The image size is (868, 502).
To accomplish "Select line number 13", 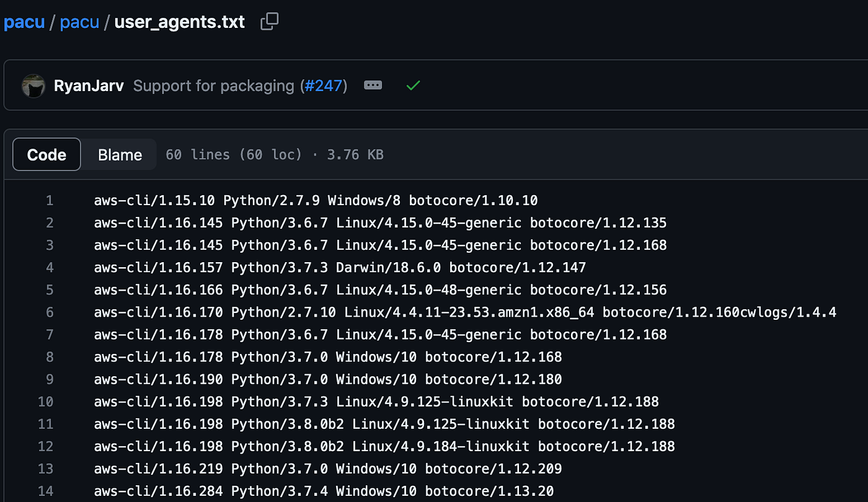I will 45,469.
